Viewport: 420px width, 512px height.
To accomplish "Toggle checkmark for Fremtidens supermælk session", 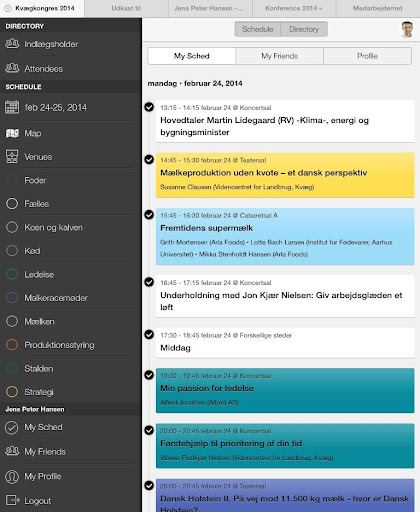I will pyautogui.click(x=149, y=215).
